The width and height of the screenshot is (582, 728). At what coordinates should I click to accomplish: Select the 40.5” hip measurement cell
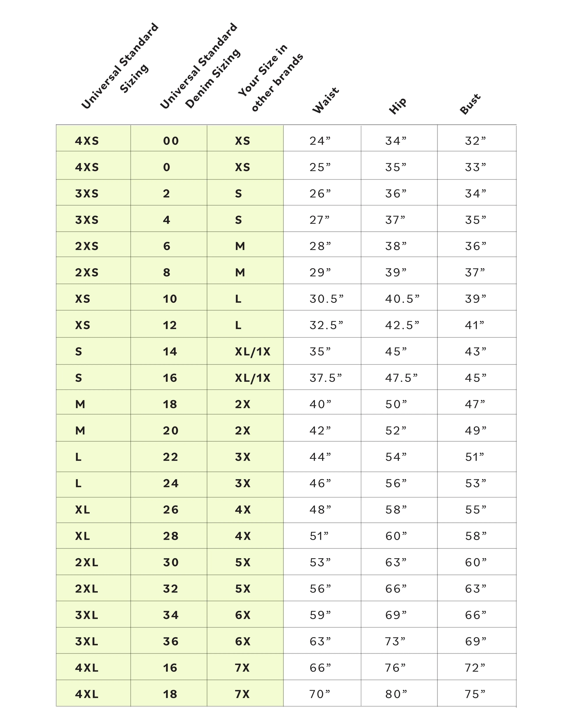point(402,299)
